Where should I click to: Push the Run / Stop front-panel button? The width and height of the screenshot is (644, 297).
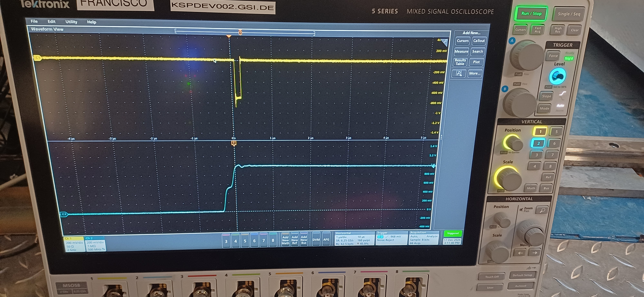[x=531, y=14]
